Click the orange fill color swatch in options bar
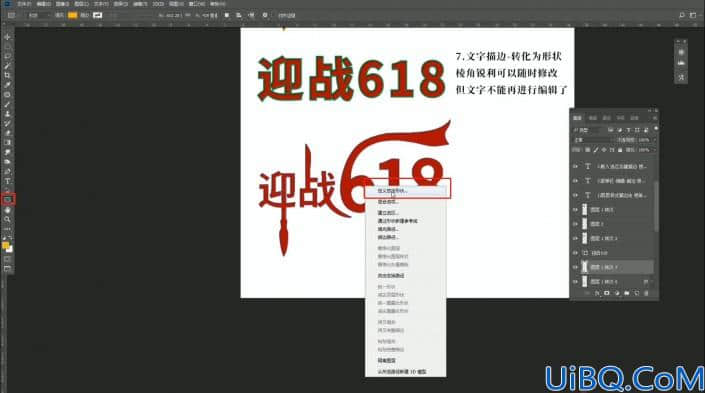705x393 pixels. (x=72, y=15)
